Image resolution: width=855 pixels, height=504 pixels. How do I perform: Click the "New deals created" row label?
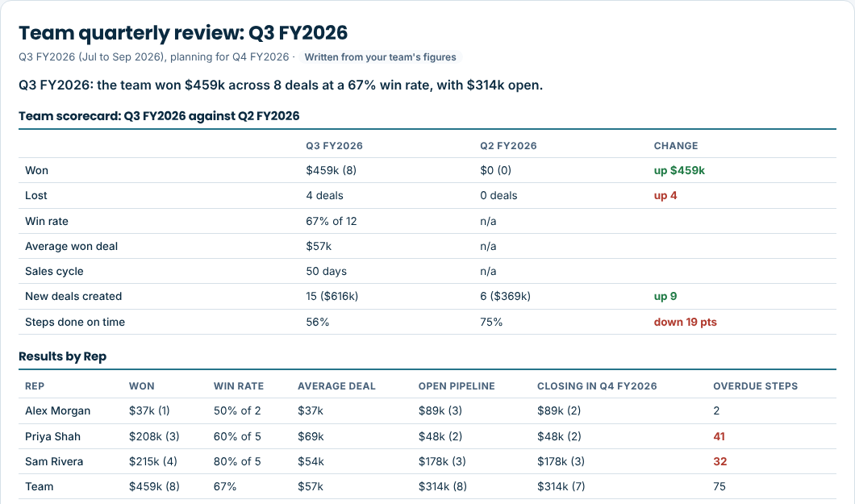(x=73, y=297)
